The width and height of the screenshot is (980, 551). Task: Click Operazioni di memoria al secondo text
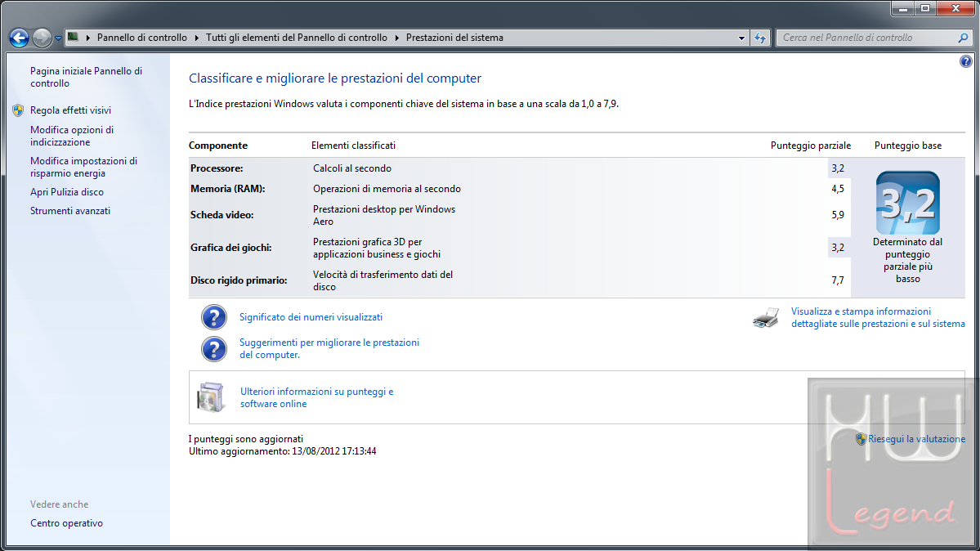click(387, 189)
